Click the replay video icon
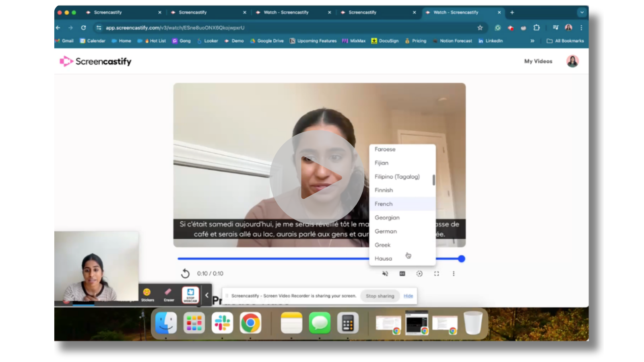 point(185,274)
